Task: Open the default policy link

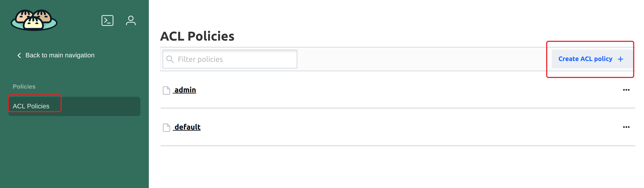Action: click(x=188, y=127)
